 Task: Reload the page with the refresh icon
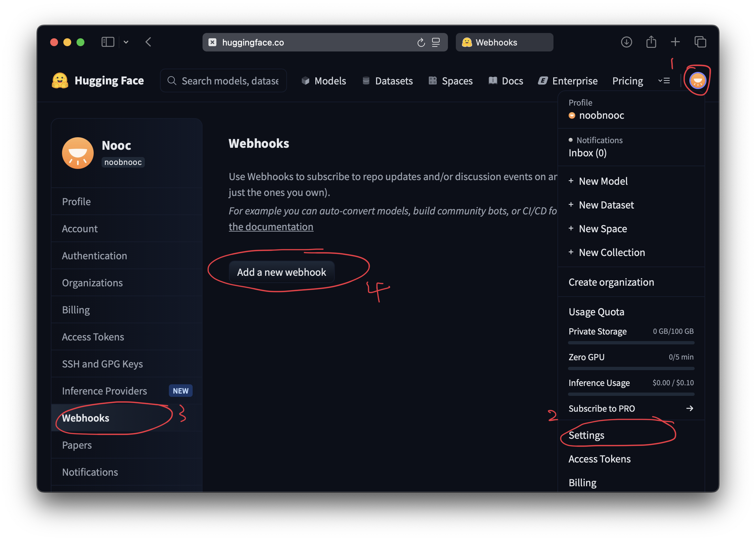pos(421,42)
